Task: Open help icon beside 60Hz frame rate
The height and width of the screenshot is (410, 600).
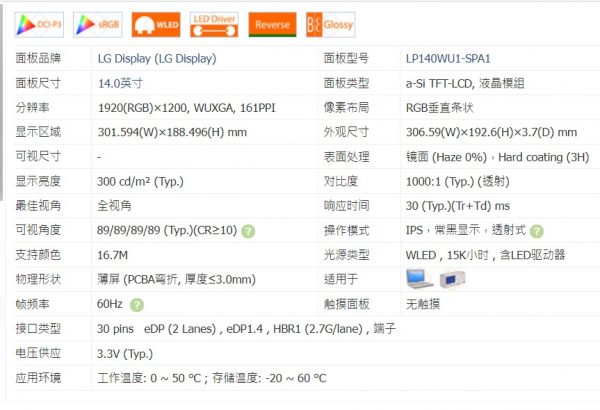Action: (137, 305)
